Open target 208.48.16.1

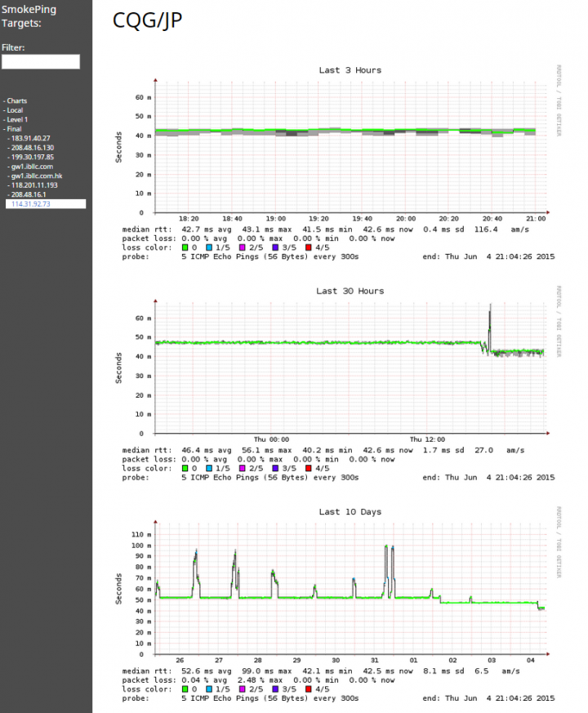[29, 194]
